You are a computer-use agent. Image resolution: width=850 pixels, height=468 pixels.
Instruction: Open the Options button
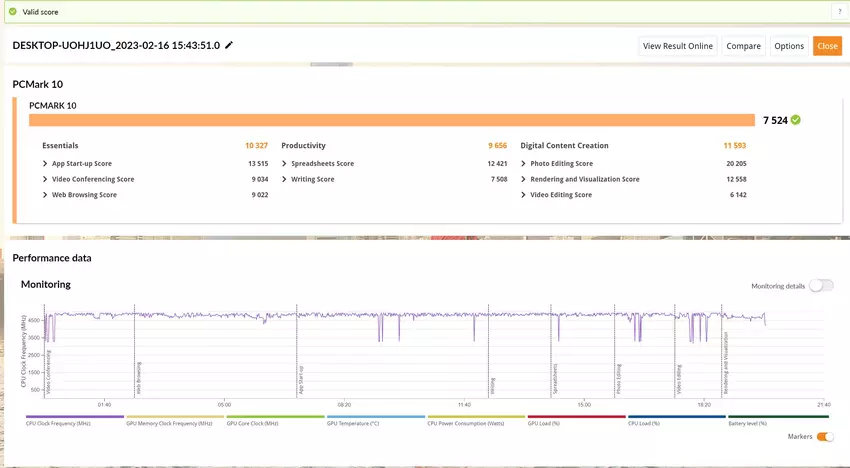pos(789,46)
